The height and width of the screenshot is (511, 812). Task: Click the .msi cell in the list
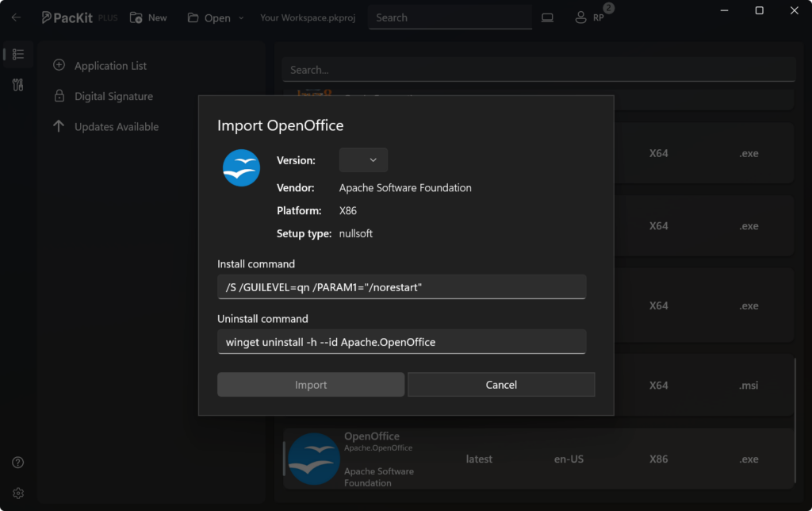click(x=749, y=386)
